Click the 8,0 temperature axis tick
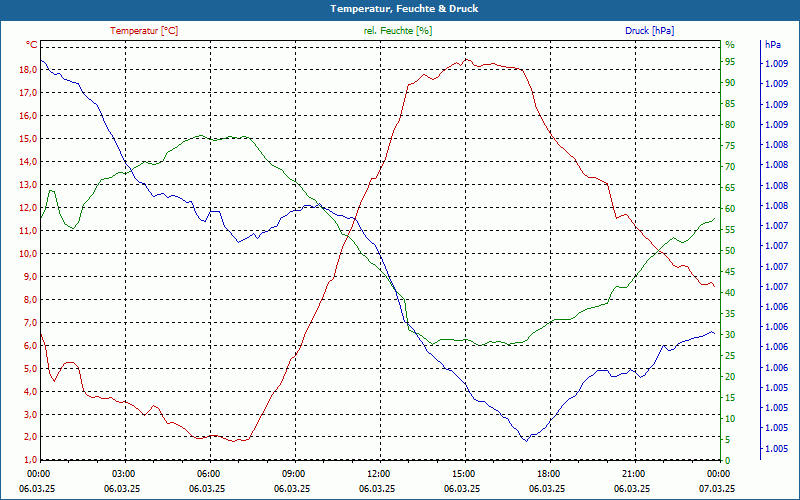 click(x=30, y=299)
